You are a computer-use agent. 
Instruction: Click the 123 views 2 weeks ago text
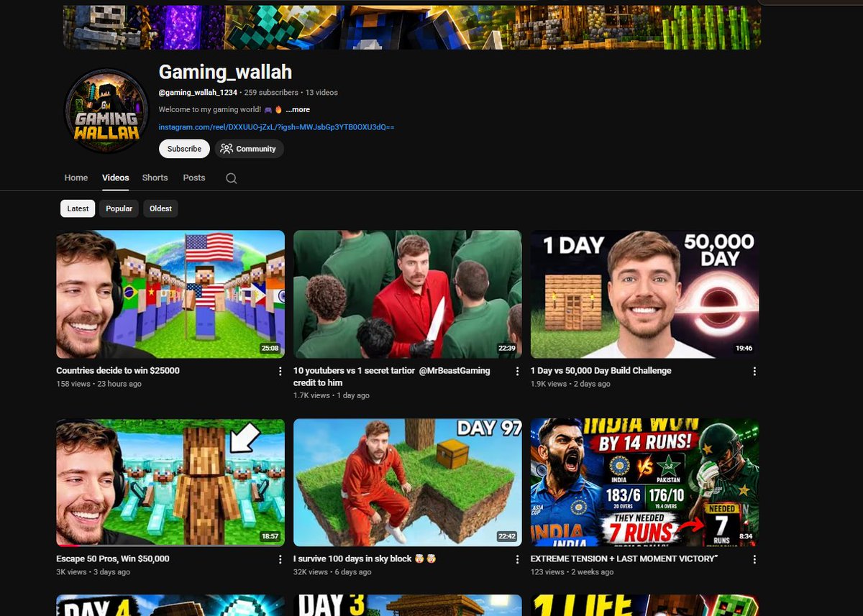(572, 572)
